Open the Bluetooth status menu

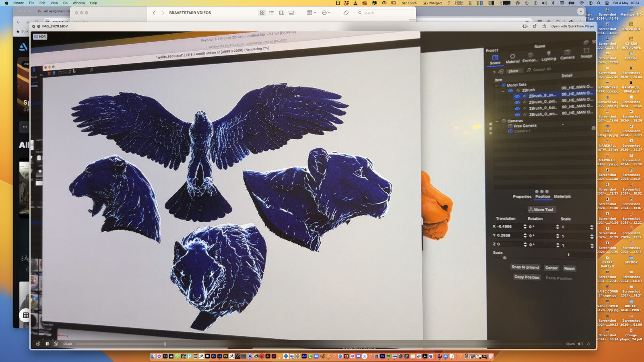pos(553,3)
